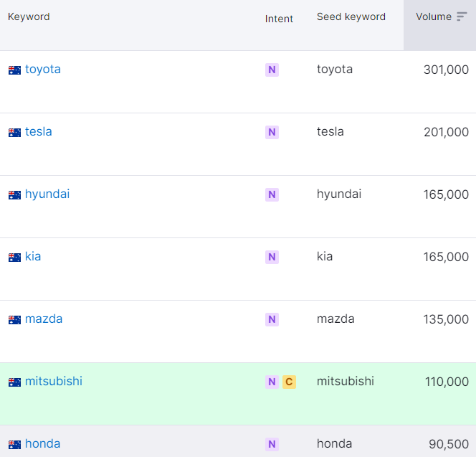Sort by the Volume sort icon
The image size is (476, 457).
click(x=462, y=17)
